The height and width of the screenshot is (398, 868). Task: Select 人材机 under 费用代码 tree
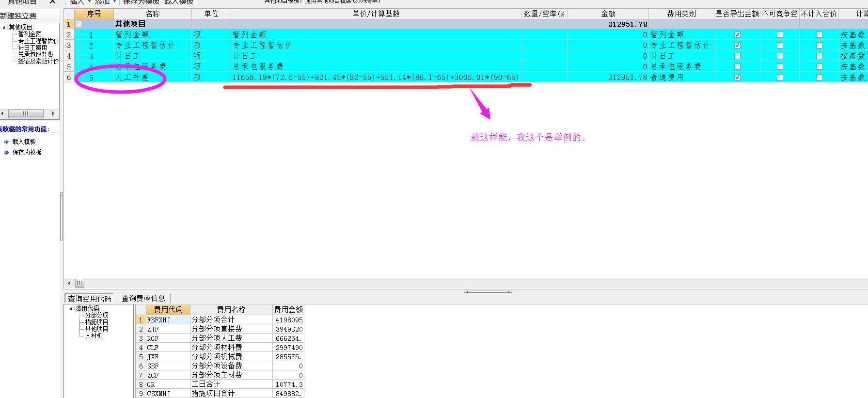(x=94, y=335)
